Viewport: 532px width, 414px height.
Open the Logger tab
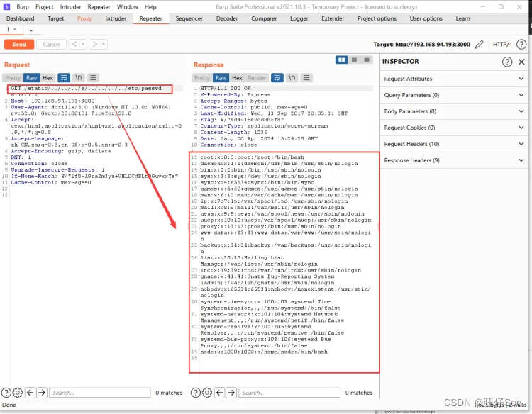point(299,18)
